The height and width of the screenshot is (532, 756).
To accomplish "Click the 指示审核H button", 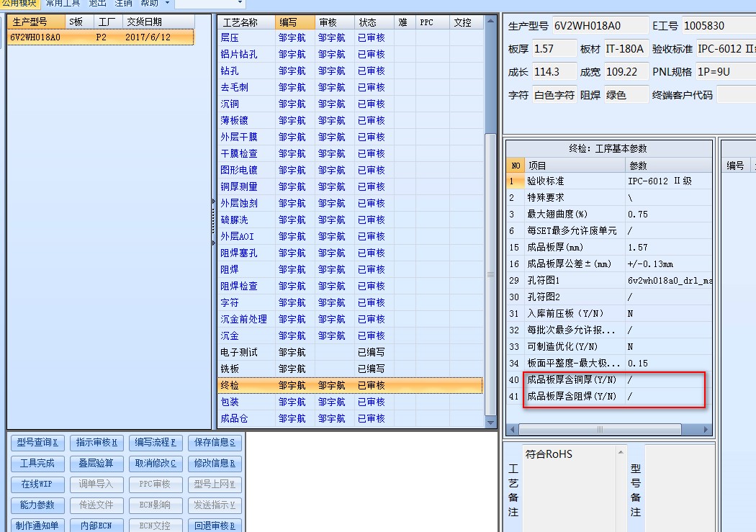I will [x=96, y=442].
